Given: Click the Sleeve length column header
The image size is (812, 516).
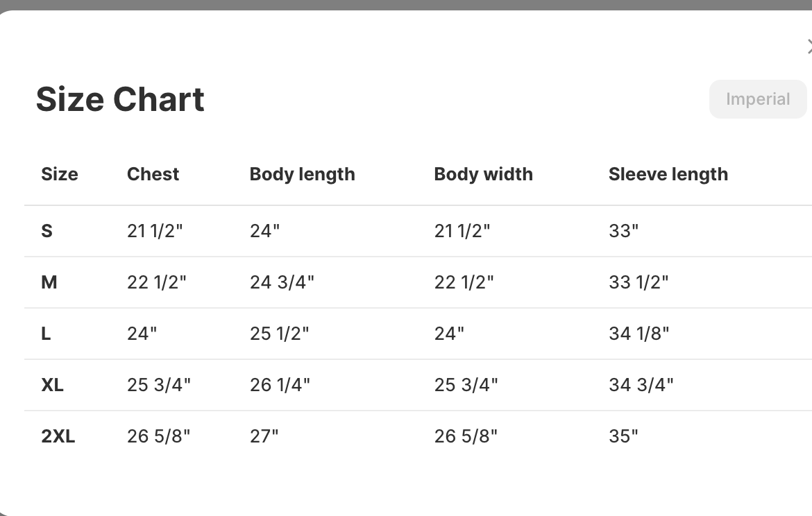Looking at the screenshot, I should click(x=668, y=174).
